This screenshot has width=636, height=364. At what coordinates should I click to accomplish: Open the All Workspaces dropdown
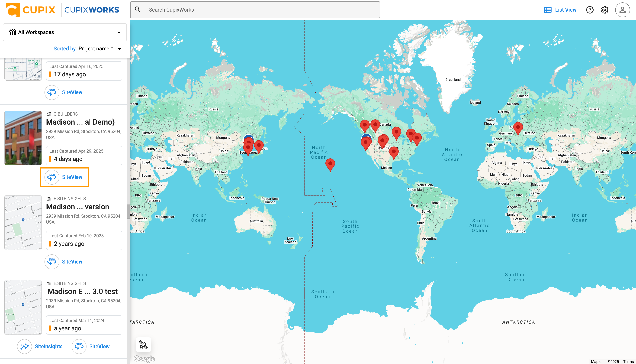click(x=65, y=32)
